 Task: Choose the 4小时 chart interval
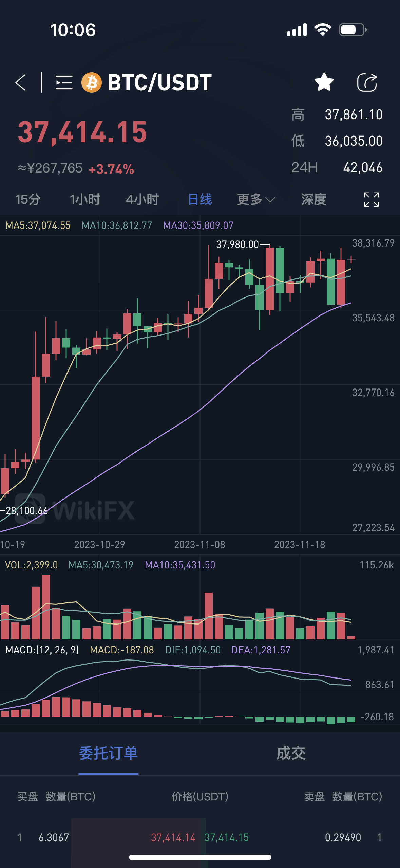(x=142, y=199)
